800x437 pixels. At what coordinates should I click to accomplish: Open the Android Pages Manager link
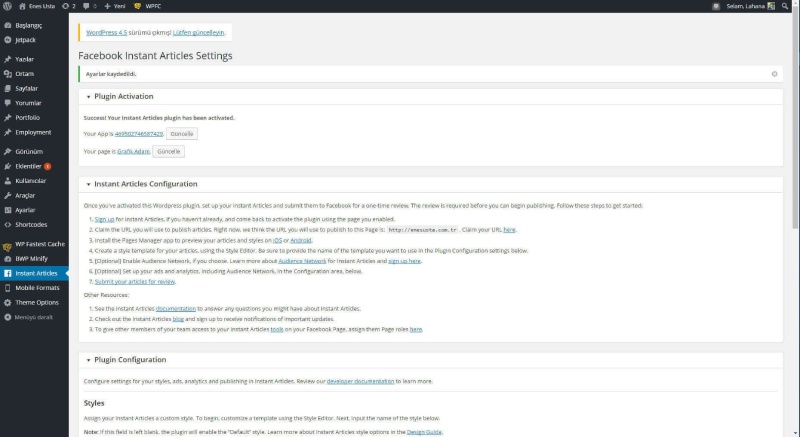(301, 240)
